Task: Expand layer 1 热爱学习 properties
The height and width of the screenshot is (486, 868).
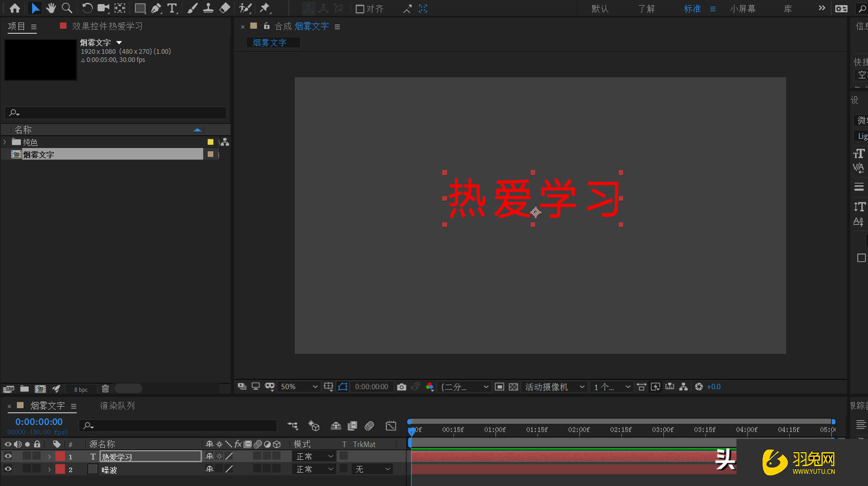Action: coord(49,456)
